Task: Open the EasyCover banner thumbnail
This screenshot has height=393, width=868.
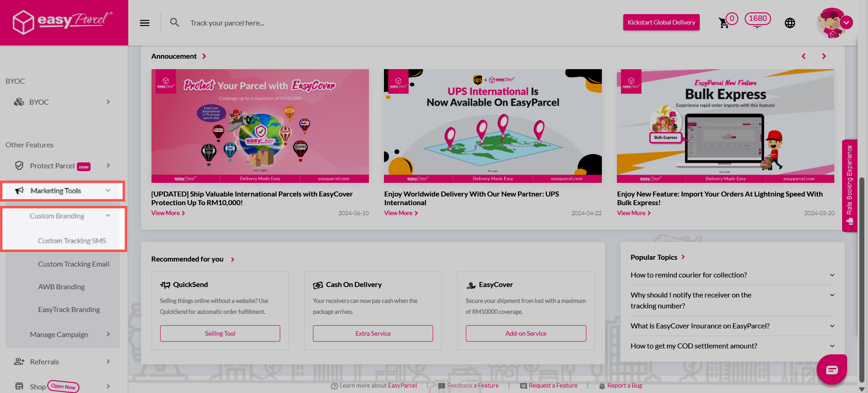Action: (x=260, y=126)
